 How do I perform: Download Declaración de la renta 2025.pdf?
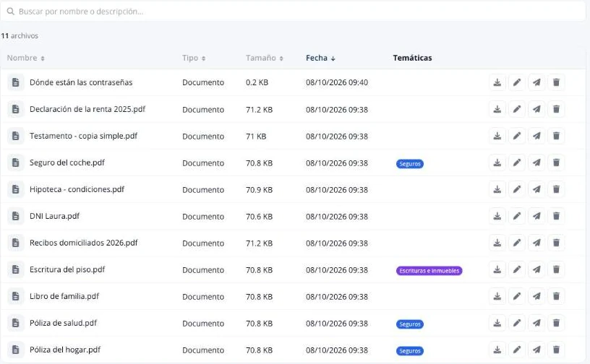pos(497,109)
